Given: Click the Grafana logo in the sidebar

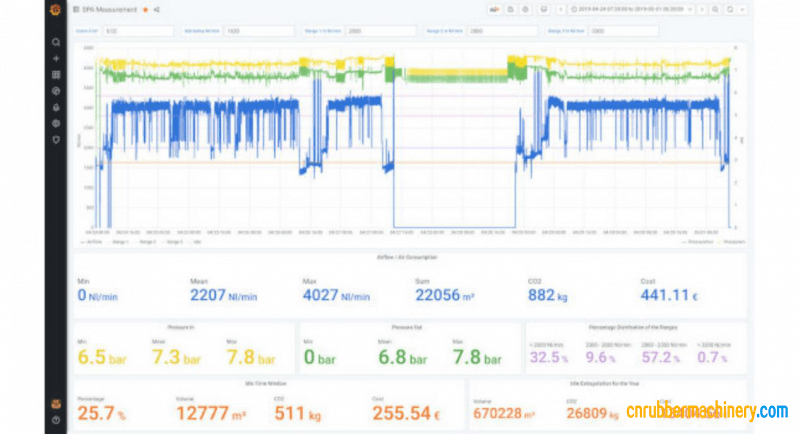Looking at the screenshot, I should (55, 10).
